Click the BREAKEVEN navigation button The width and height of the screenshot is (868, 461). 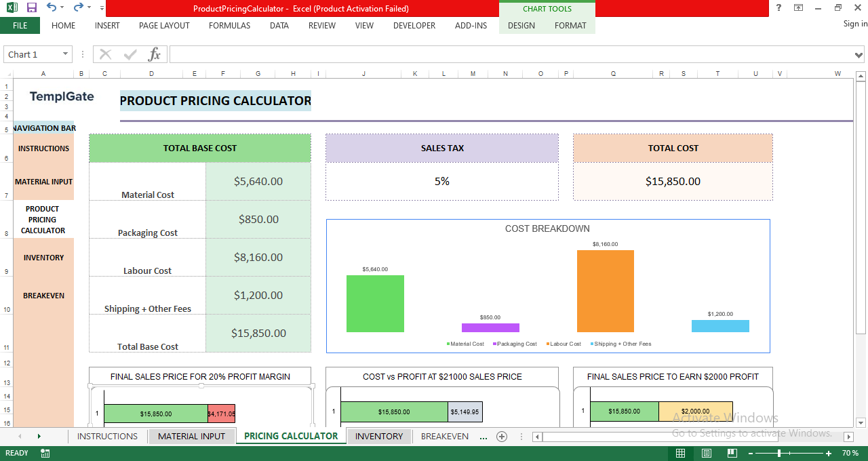[x=43, y=296]
